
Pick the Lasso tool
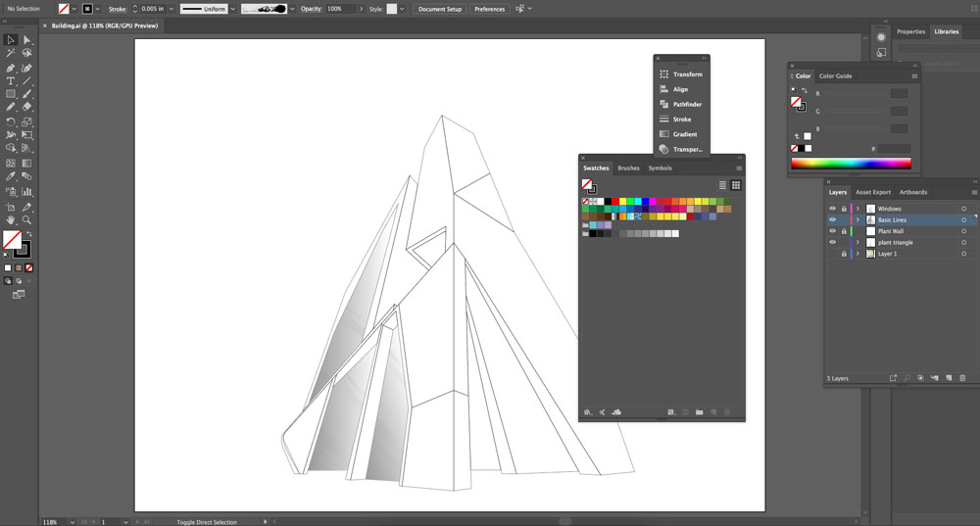(x=26, y=54)
